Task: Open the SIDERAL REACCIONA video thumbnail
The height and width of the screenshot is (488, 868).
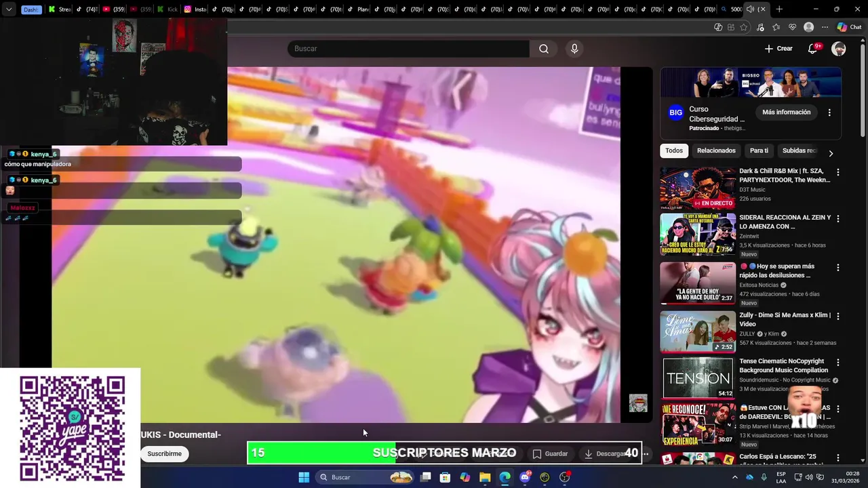Action: [x=698, y=235]
